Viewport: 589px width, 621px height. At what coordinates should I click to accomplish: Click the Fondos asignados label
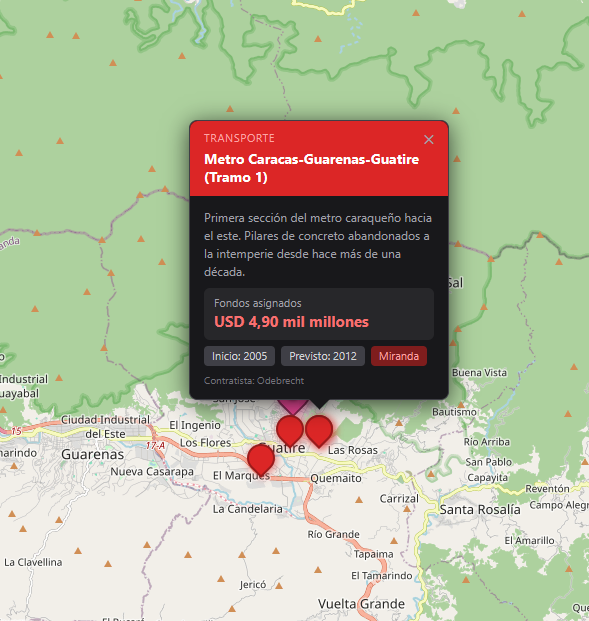pos(257,303)
